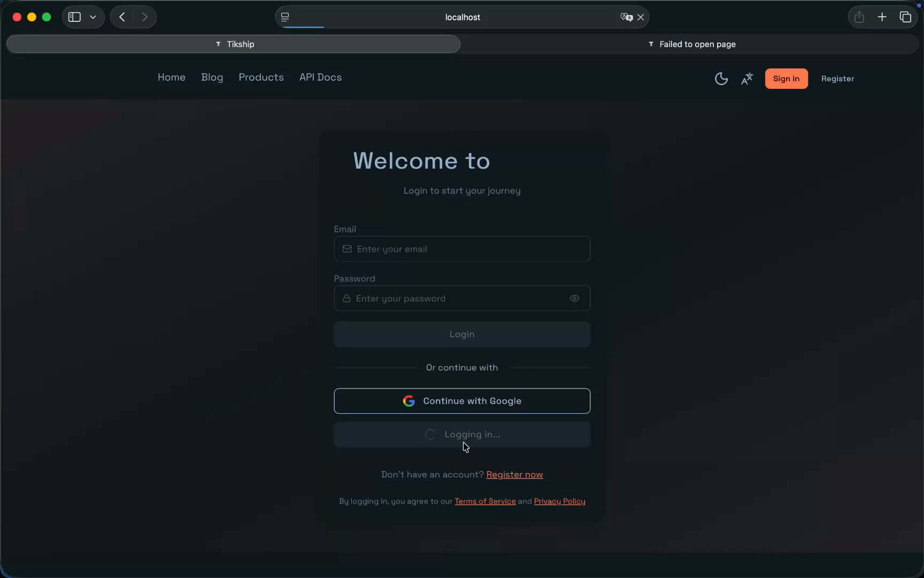
Task: Open a new browser tab
Action: pos(882,17)
